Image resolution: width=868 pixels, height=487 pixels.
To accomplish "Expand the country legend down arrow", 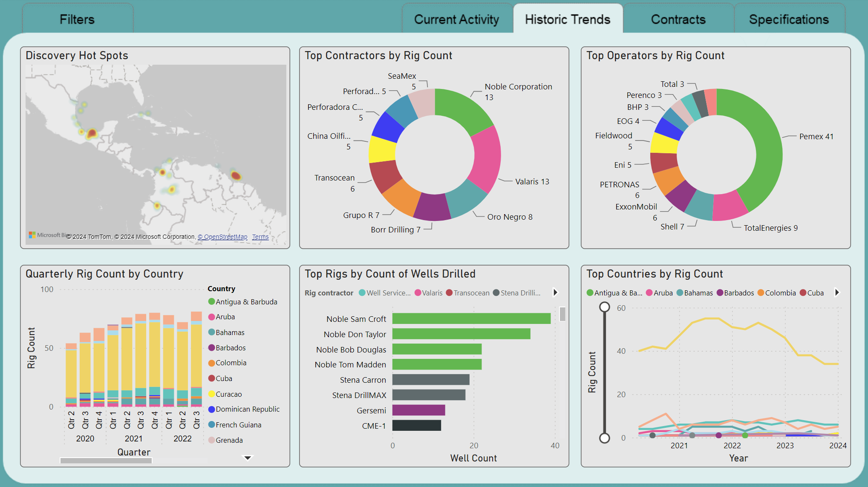I will click(x=248, y=458).
